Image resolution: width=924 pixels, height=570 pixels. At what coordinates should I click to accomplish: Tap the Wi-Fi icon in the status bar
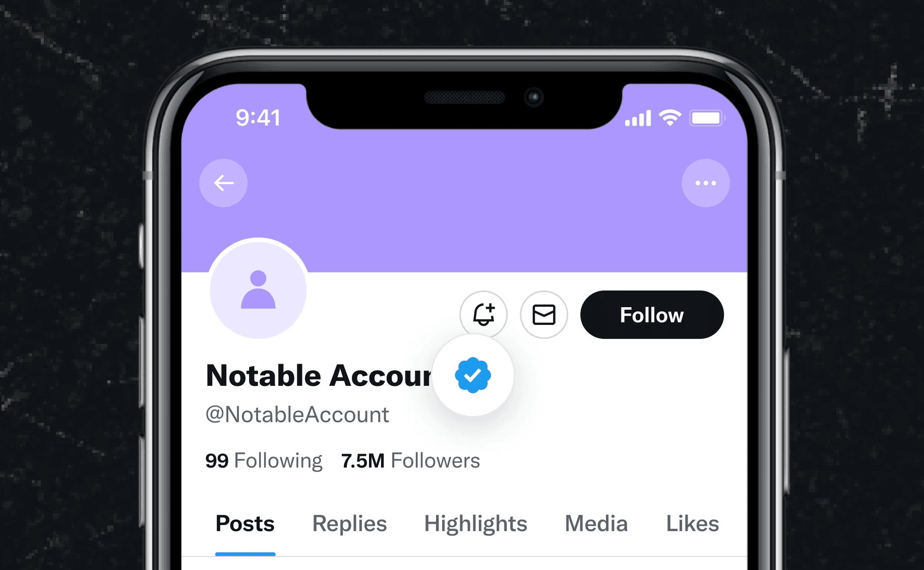(669, 118)
